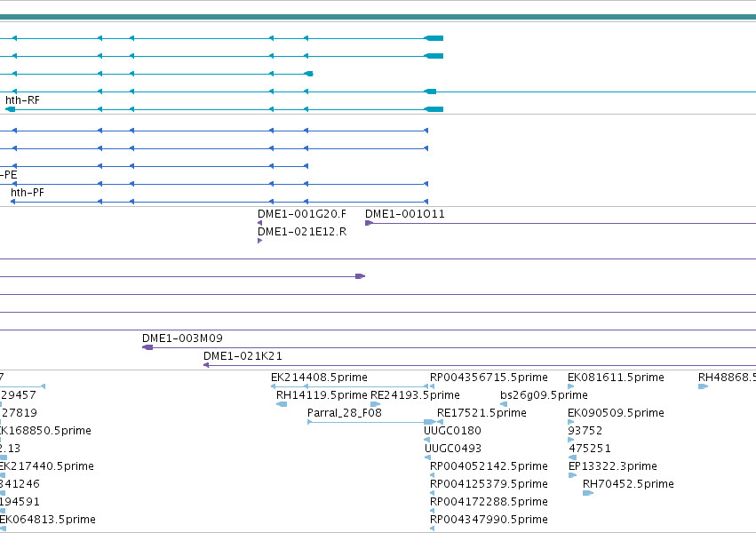Select the purple arrowhead starting DME1-001O11 feature
756x533 pixels.
coord(369,223)
